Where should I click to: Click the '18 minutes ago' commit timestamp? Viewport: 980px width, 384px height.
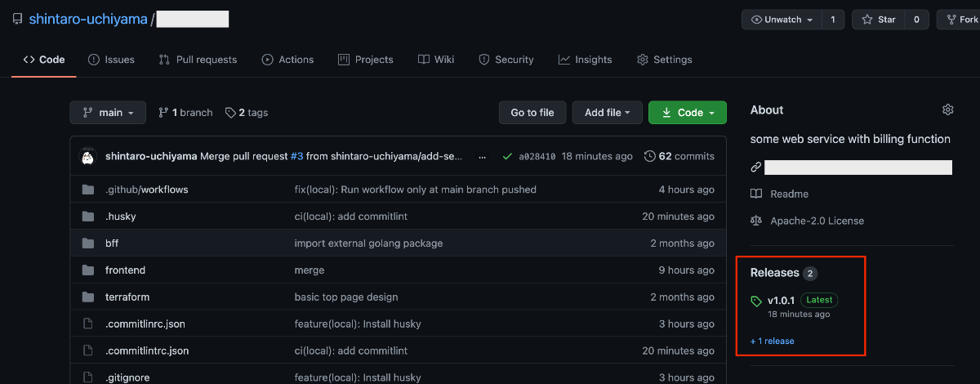597,156
